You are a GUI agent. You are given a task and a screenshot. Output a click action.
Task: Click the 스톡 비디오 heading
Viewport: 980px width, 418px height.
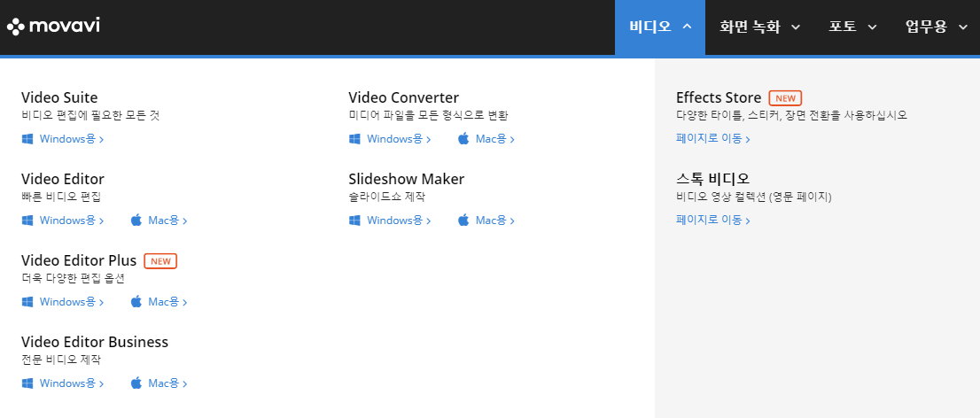[x=712, y=179]
